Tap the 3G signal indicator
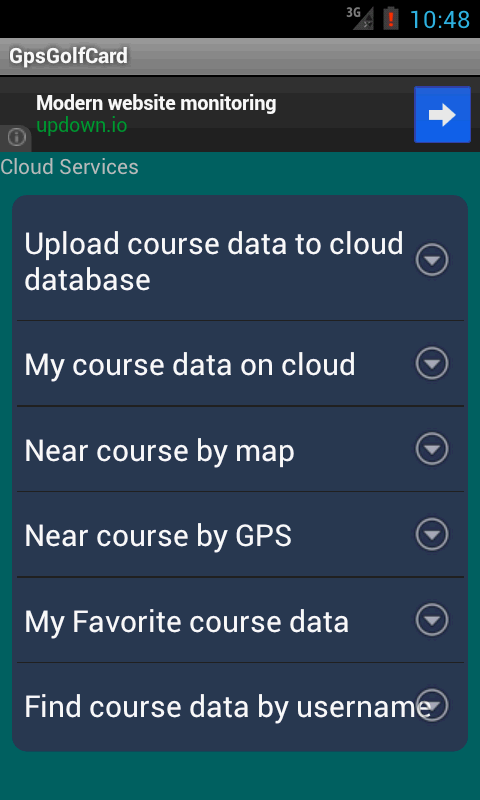This screenshot has width=480, height=800. (x=360, y=18)
